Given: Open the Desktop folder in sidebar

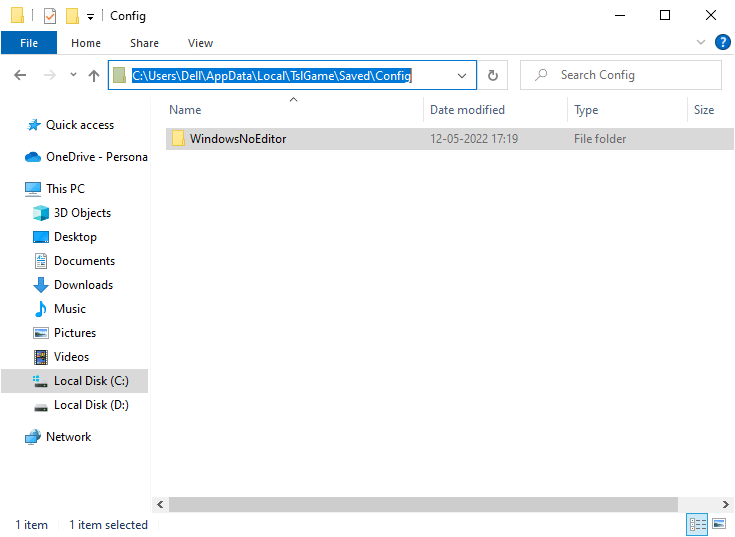Looking at the screenshot, I should pyautogui.click(x=65, y=237).
